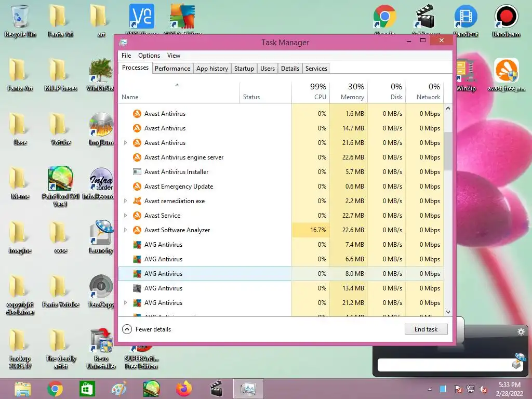Launch the Google Chrome desktop shortcut

coord(384,19)
